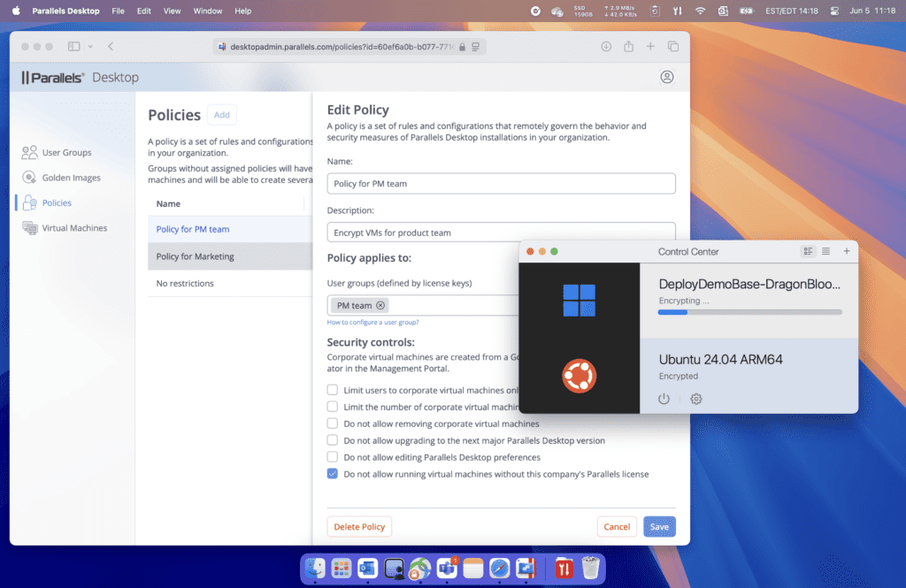
Task: Open Ubuntu VM settings gear in Control Center
Action: 695,399
